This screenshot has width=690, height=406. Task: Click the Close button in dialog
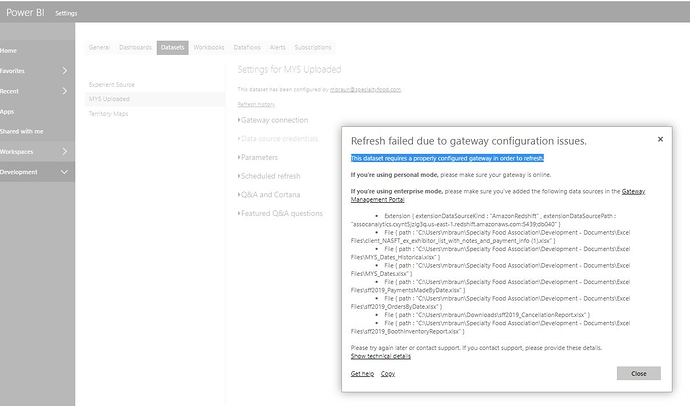[639, 373]
